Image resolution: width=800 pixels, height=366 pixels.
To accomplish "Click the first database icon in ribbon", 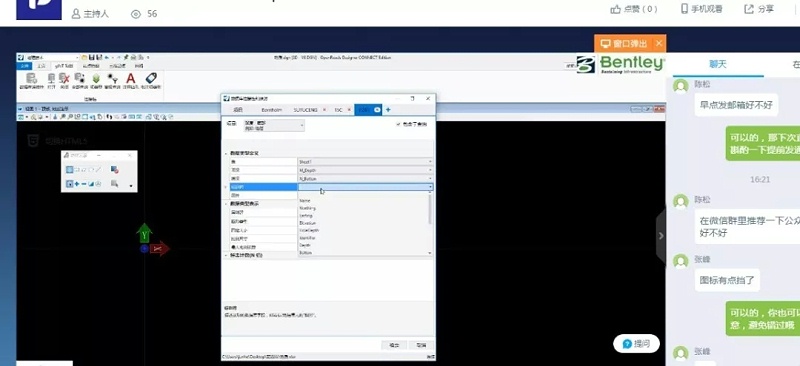I will tap(32, 78).
